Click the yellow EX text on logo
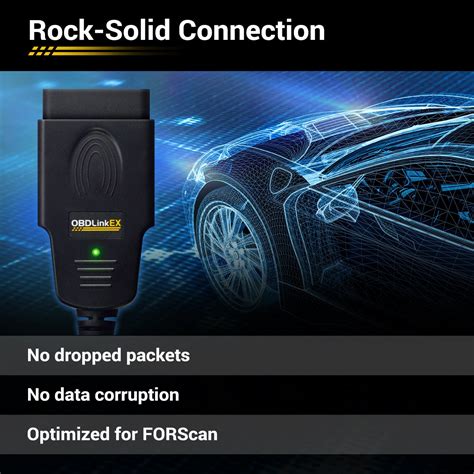Viewport: 474px width, 474px height. (115, 223)
